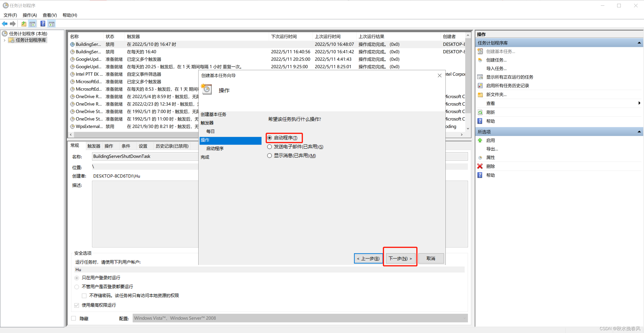Select the 发送电子邮件(已弃用) radio option
644x333 pixels.
(269, 147)
